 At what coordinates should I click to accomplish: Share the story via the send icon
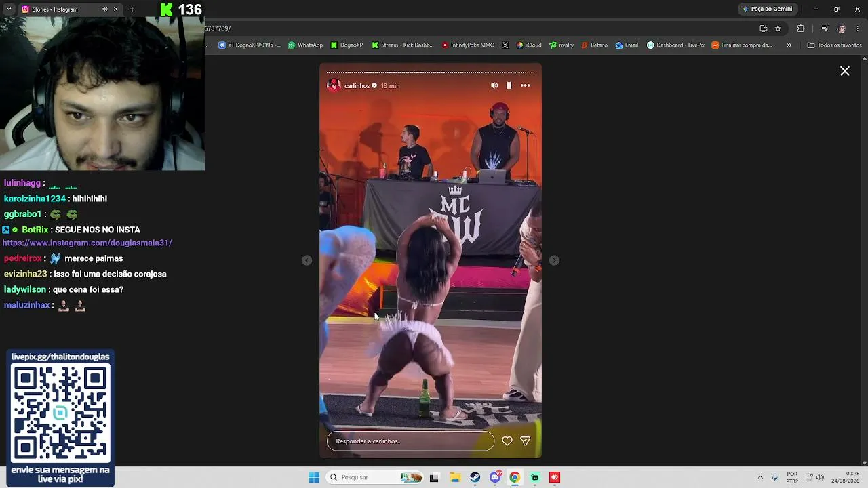coord(525,441)
